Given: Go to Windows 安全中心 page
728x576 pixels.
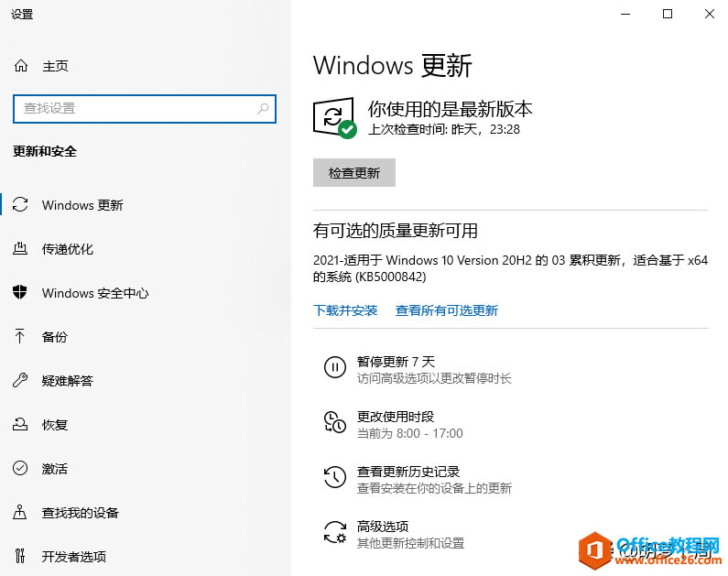Looking at the screenshot, I should (95, 293).
